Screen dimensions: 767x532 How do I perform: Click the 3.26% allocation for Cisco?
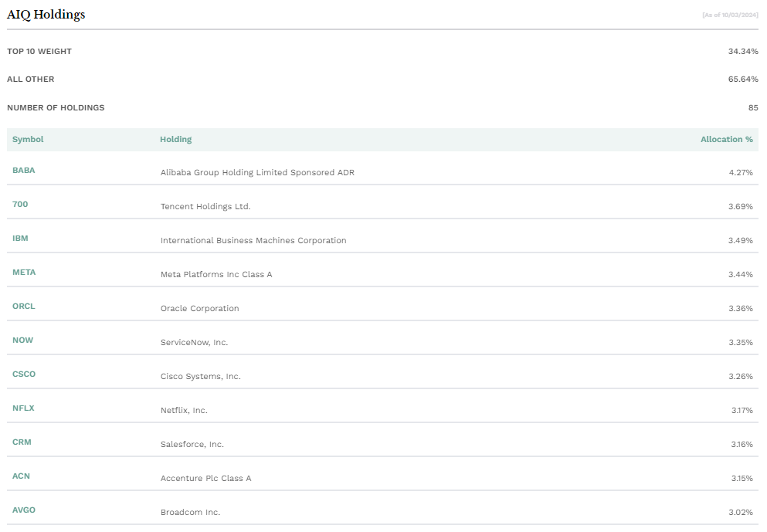pos(741,377)
